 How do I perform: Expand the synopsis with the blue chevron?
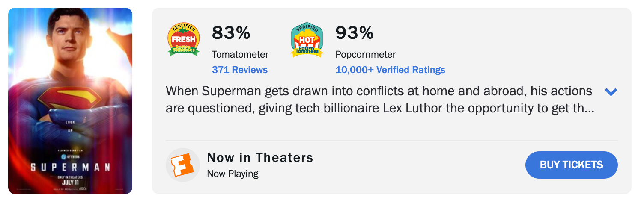[611, 92]
